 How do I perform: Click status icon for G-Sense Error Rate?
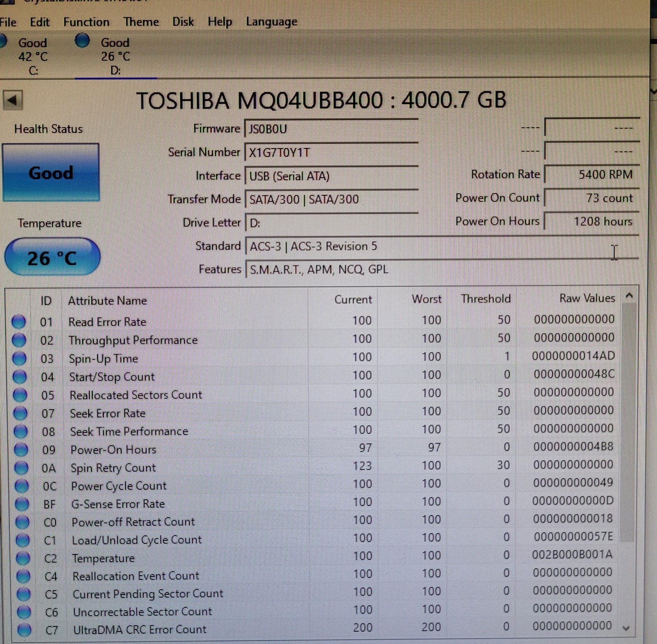tap(22, 504)
